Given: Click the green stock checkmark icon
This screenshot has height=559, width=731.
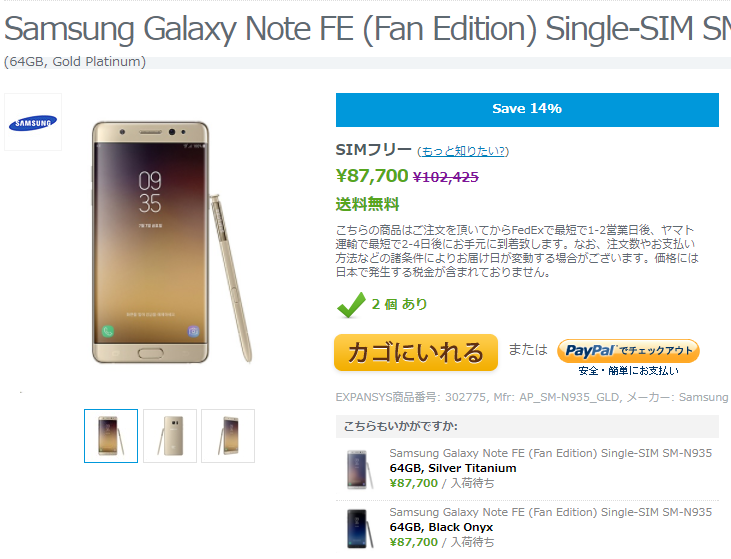Looking at the screenshot, I should pyautogui.click(x=351, y=305).
